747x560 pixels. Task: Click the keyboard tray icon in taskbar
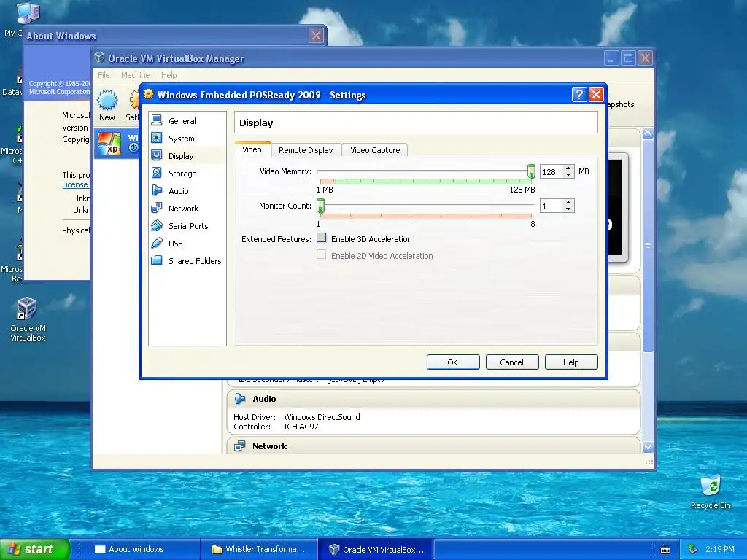click(x=665, y=550)
